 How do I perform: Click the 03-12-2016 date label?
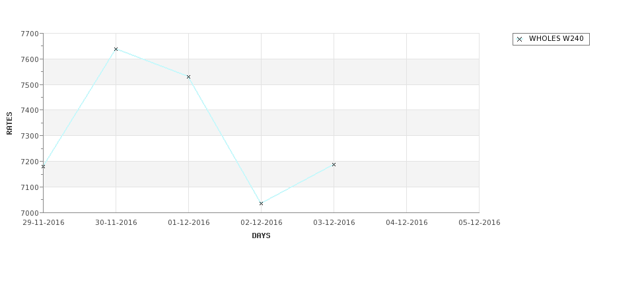[x=334, y=223]
